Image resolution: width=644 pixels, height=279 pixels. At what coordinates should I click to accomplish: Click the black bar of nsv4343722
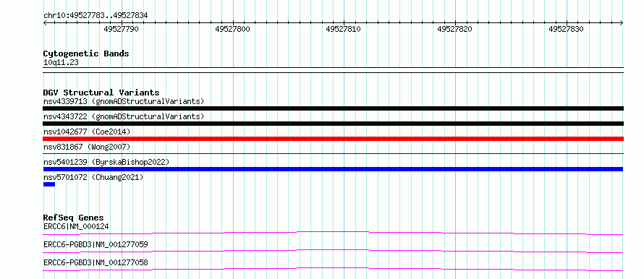point(333,124)
